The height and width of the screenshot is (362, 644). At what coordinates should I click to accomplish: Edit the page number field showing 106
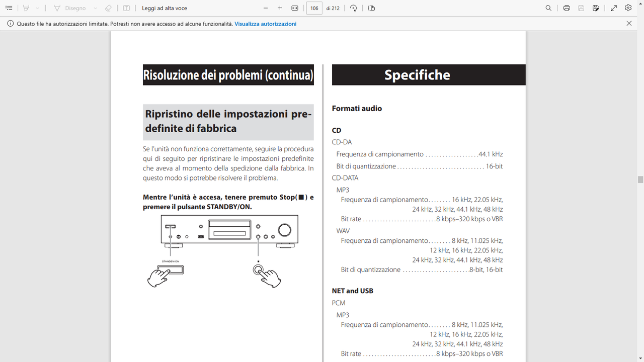tap(314, 8)
